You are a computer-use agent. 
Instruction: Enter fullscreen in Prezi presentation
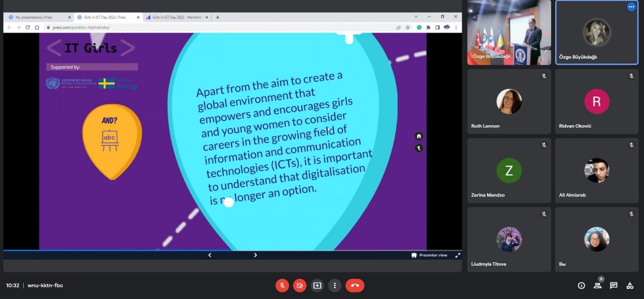(458, 255)
